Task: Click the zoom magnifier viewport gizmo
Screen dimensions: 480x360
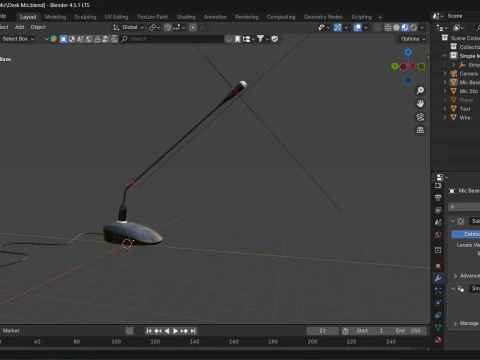Action: tap(420, 90)
